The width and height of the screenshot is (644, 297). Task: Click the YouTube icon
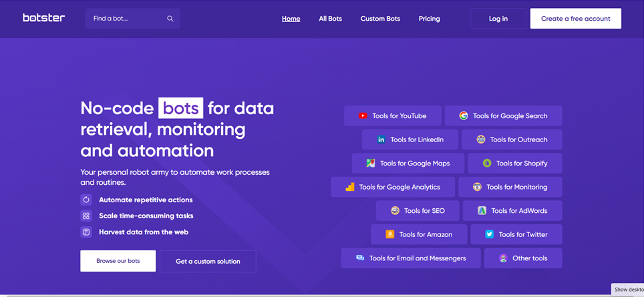[363, 116]
